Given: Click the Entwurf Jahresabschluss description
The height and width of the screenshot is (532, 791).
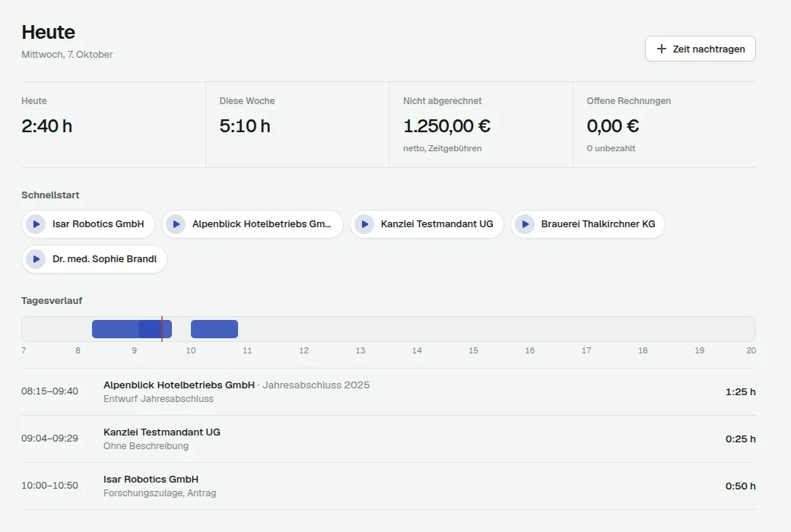Looking at the screenshot, I should (x=158, y=399).
